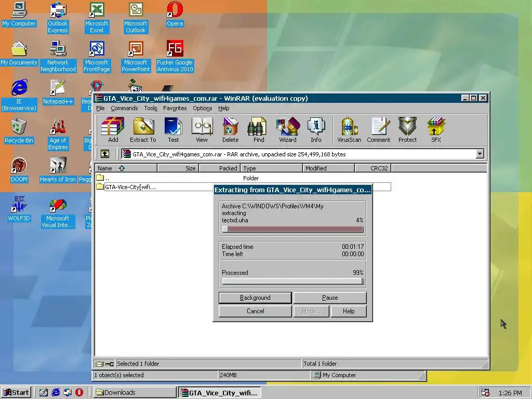532x399 pixels.
Task: Open the Help menu
Action: (x=223, y=108)
